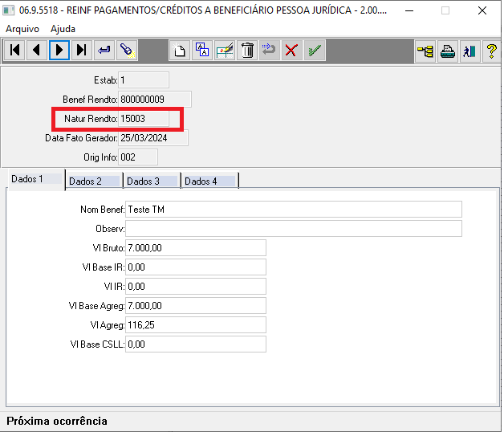Click the Vl Base CSLL field
This screenshot has width=504, height=432.
(196, 344)
